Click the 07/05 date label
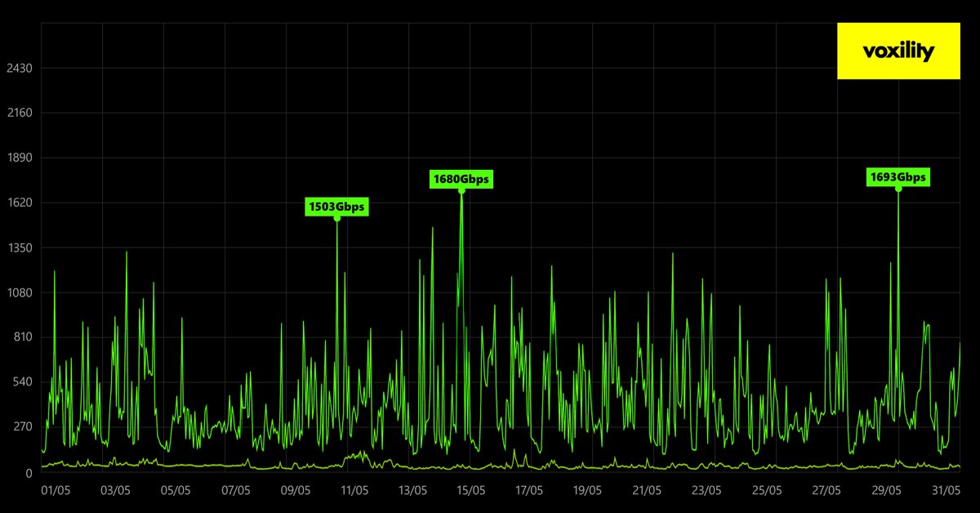980x513 pixels. [235, 491]
